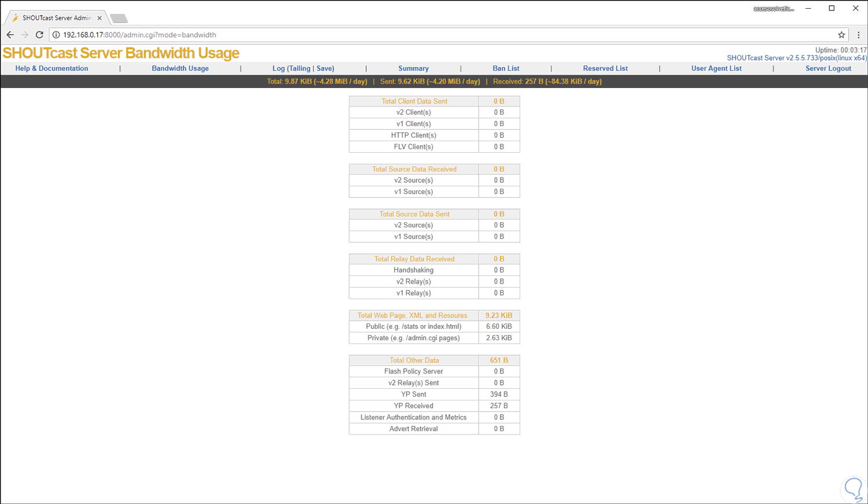
Task: Click Server Logout
Action: point(828,68)
